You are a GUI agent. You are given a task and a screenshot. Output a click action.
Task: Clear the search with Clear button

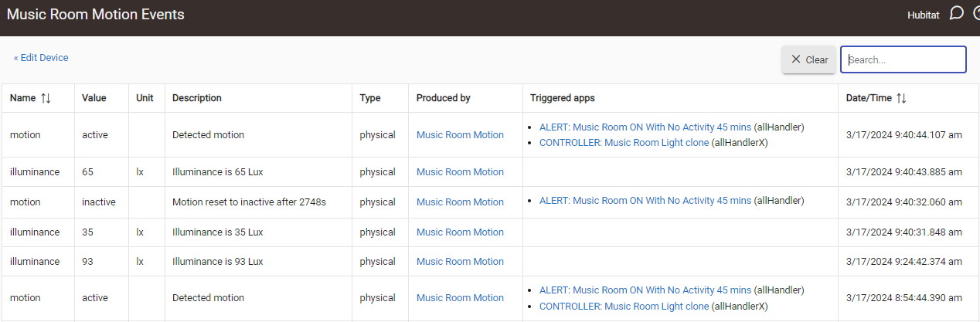point(808,59)
